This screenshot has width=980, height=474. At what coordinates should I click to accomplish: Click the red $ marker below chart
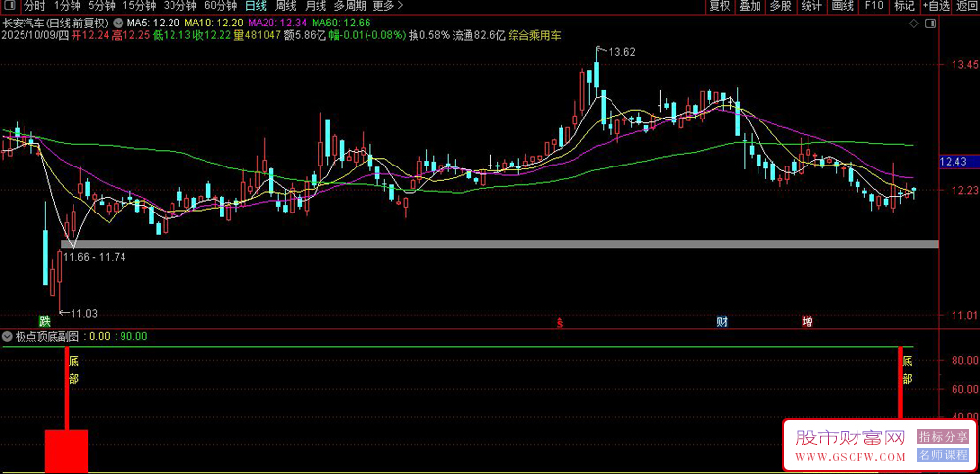coord(561,323)
